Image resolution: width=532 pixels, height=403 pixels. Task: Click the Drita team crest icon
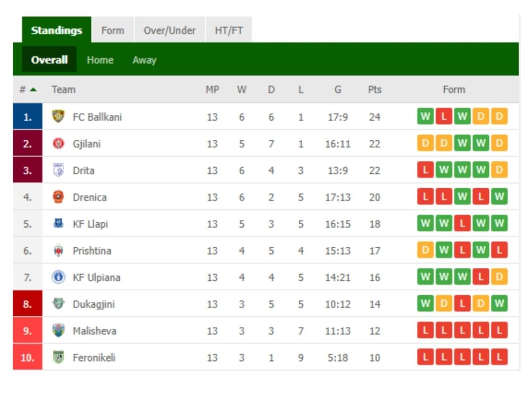(59, 170)
